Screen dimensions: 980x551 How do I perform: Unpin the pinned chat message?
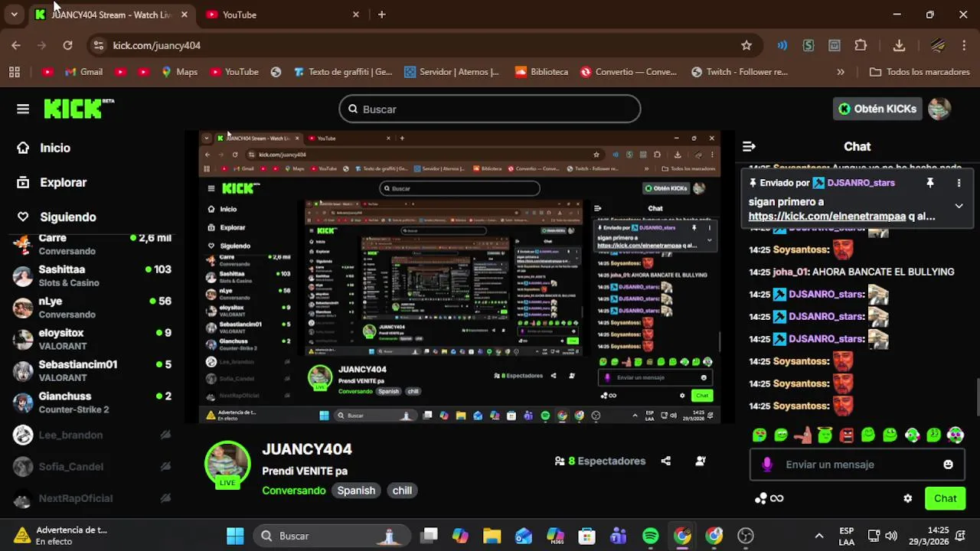coord(929,183)
